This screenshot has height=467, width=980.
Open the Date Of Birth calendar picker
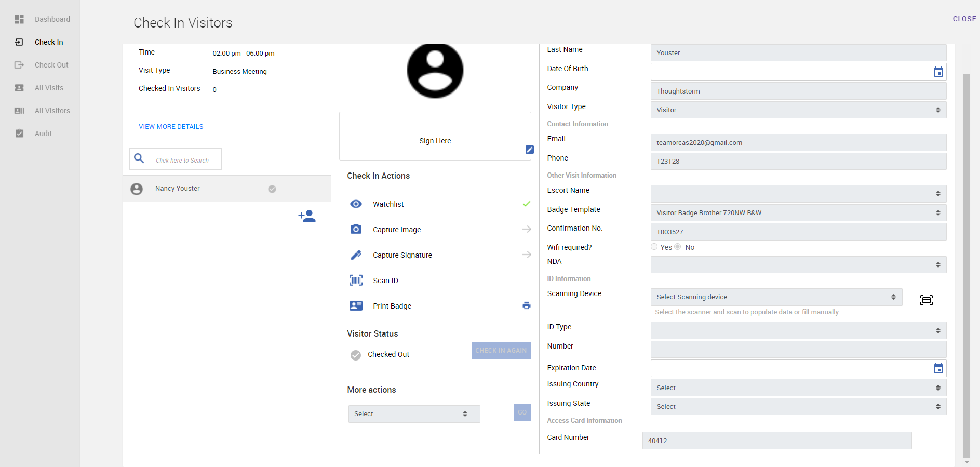coord(938,72)
